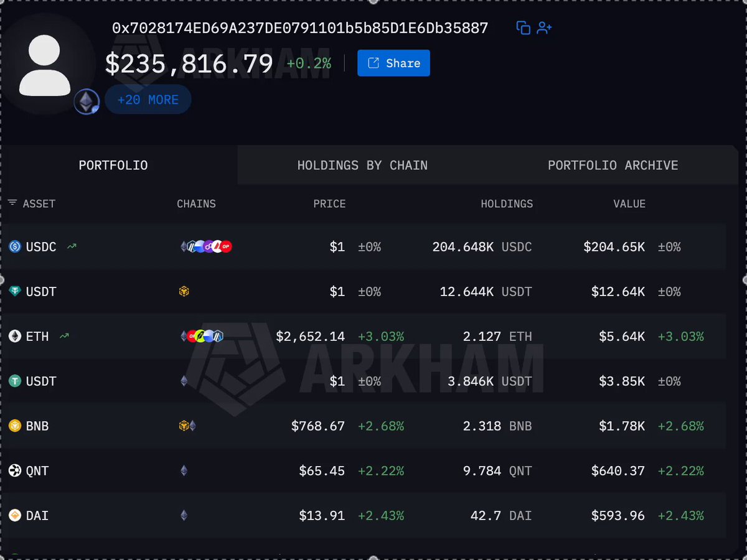Click the Ethereum chain badge under the avatar
This screenshot has width=747, height=560.
[x=87, y=101]
